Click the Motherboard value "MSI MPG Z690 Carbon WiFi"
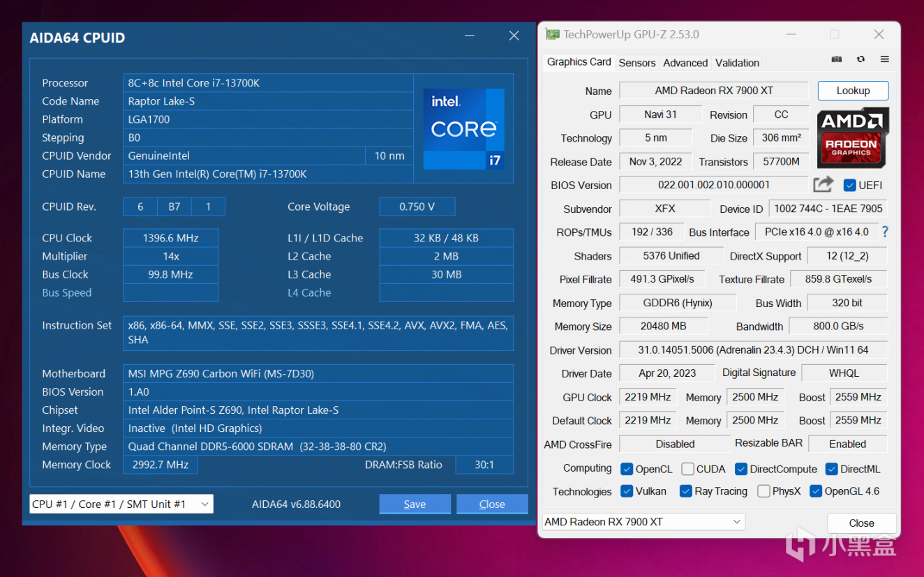This screenshot has height=577, width=924. pyautogui.click(x=318, y=373)
